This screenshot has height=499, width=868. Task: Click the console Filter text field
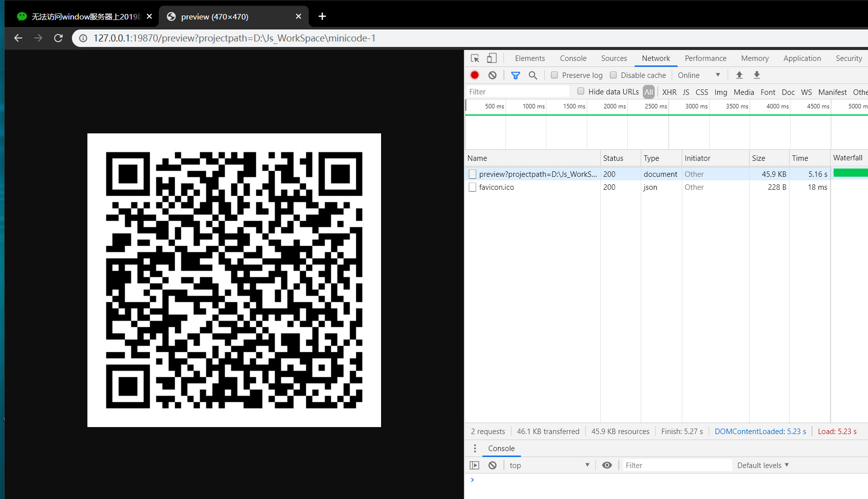[677, 465]
